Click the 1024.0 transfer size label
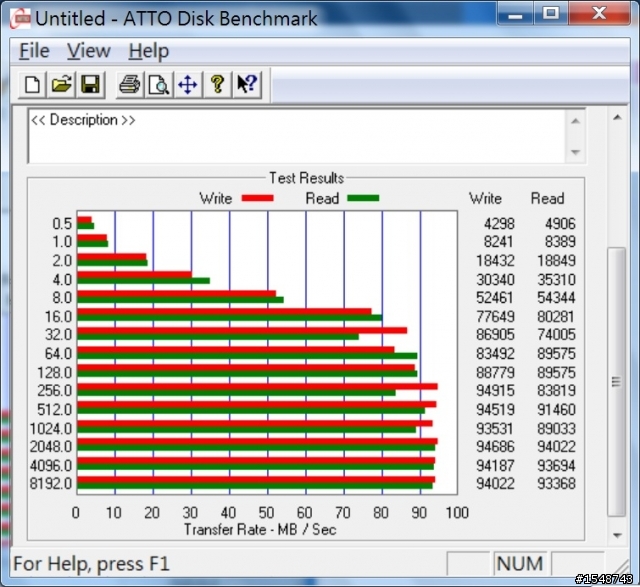The height and width of the screenshot is (587, 640). (x=51, y=429)
